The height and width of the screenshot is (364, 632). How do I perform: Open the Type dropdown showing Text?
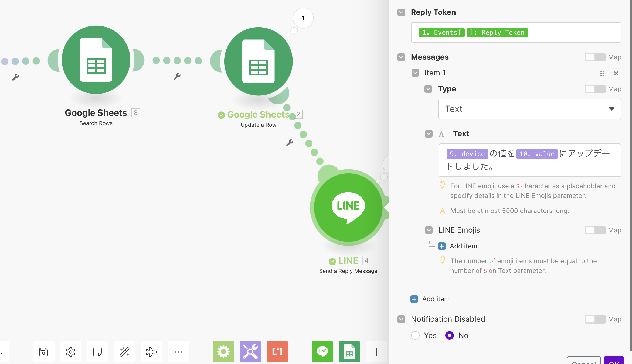(x=529, y=109)
